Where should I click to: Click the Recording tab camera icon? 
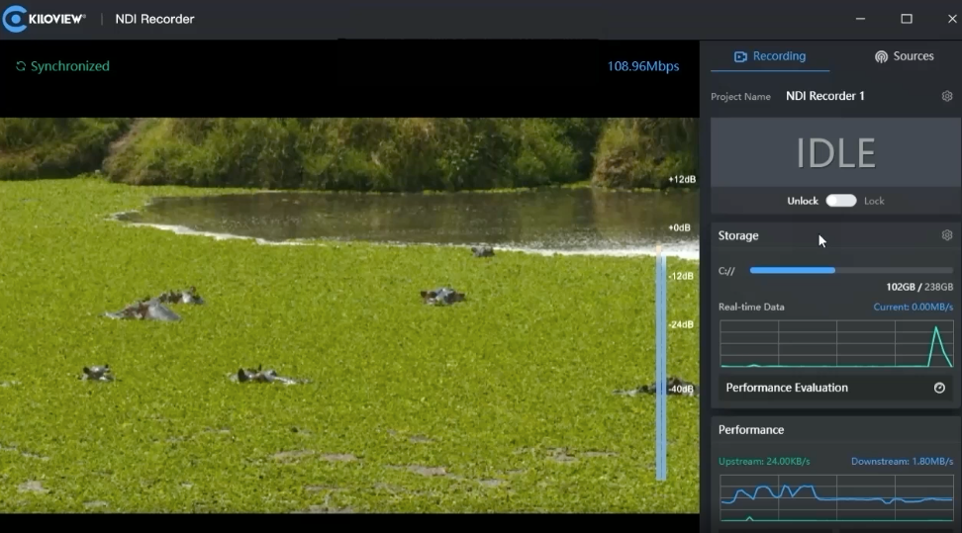[741, 56]
